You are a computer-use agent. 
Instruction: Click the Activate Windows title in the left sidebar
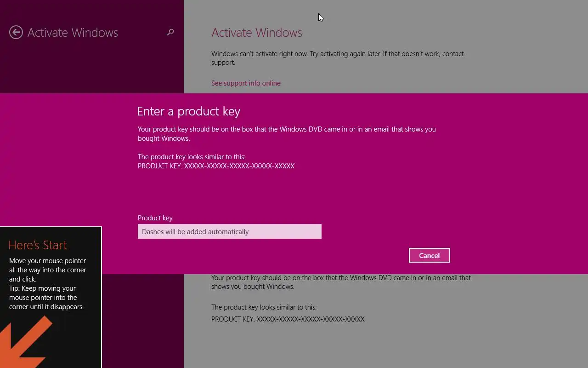(x=73, y=33)
